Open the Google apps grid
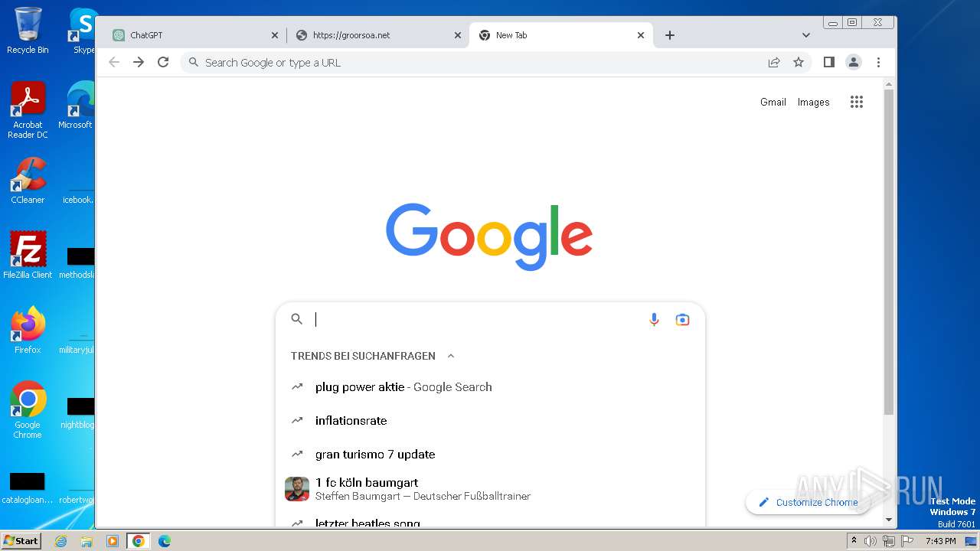Image resolution: width=980 pixels, height=551 pixels. click(x=857, y=102)
